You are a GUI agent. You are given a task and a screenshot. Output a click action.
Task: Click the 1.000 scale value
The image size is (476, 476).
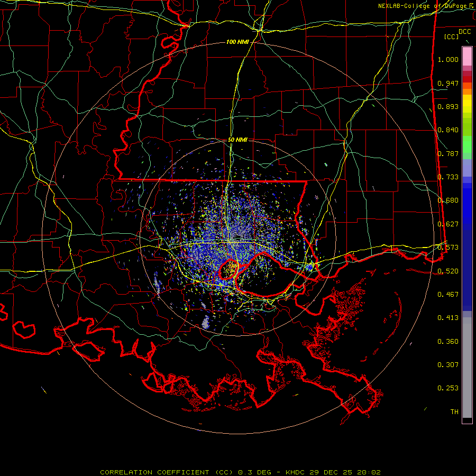(448, 59)
